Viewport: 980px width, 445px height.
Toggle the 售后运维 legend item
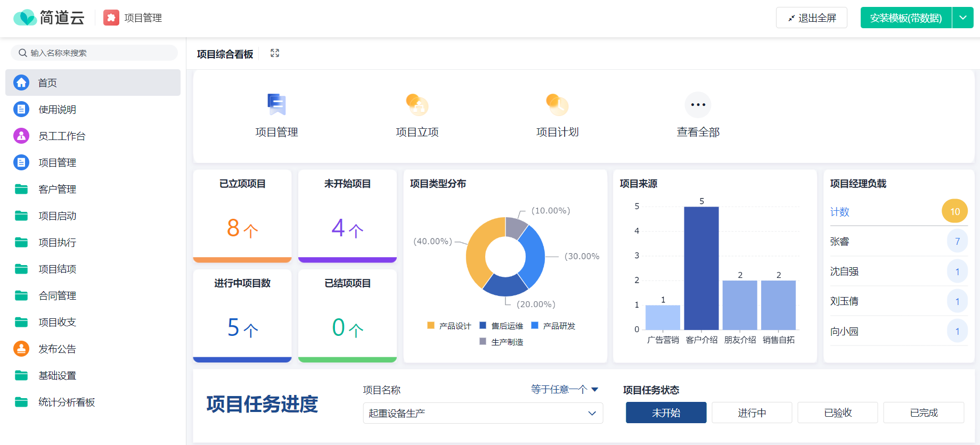pyautogui.click(x=501, y=326)
